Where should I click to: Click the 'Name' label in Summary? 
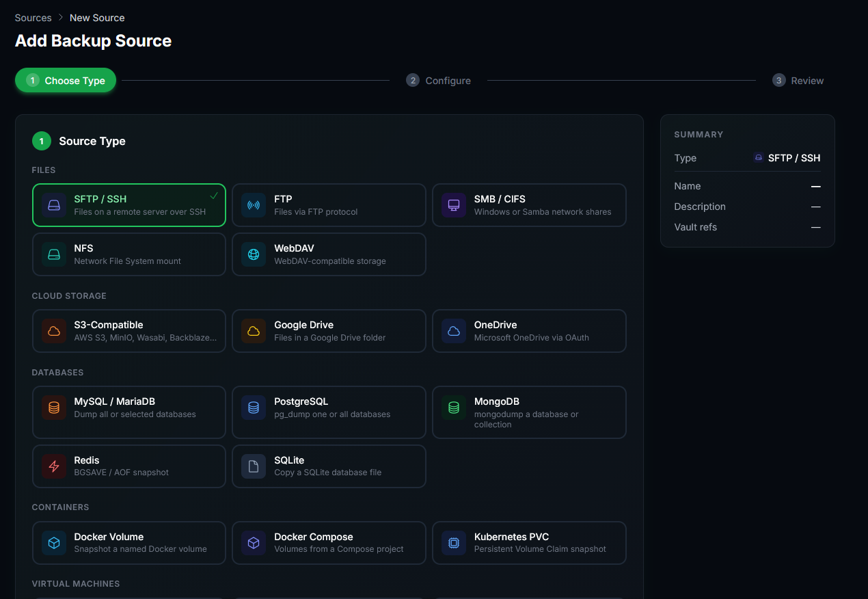coord(687,186)
